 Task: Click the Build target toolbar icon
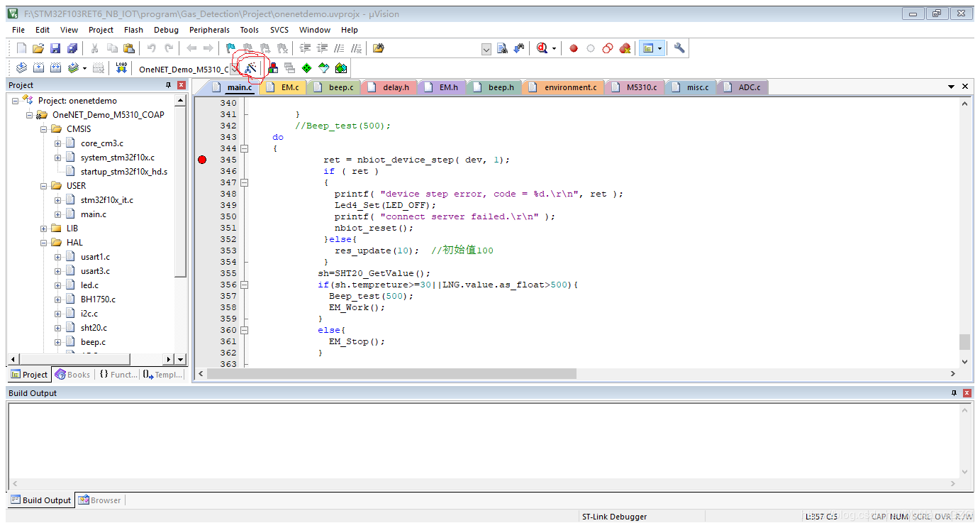coord(38,68)
